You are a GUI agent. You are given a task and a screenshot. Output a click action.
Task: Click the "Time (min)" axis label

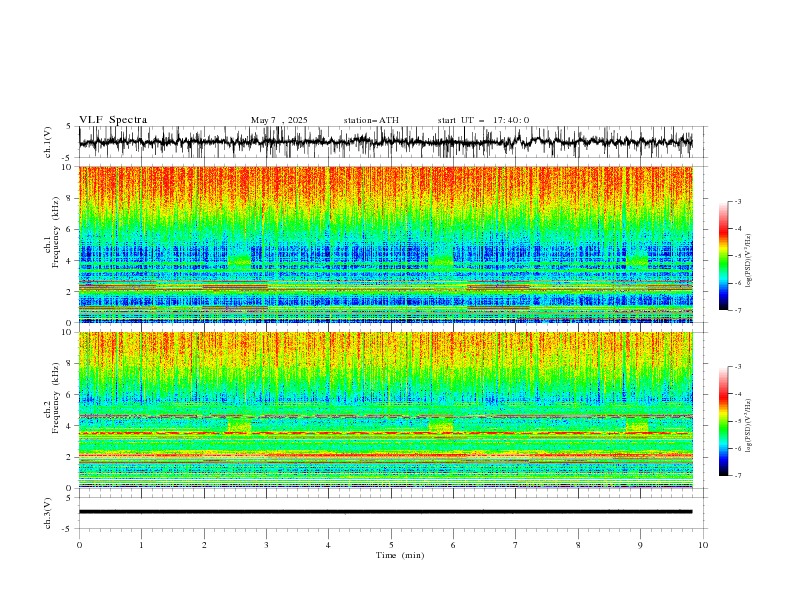tap(400, 555)
